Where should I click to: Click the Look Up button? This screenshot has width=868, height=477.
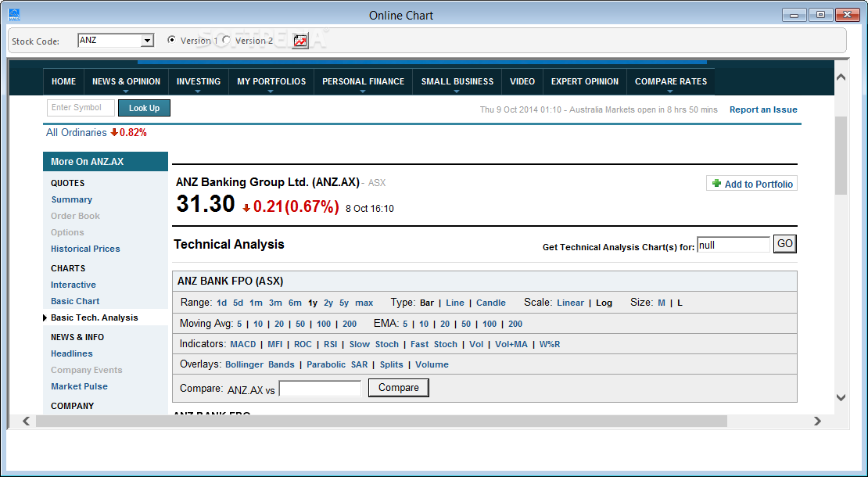point(144,108)
